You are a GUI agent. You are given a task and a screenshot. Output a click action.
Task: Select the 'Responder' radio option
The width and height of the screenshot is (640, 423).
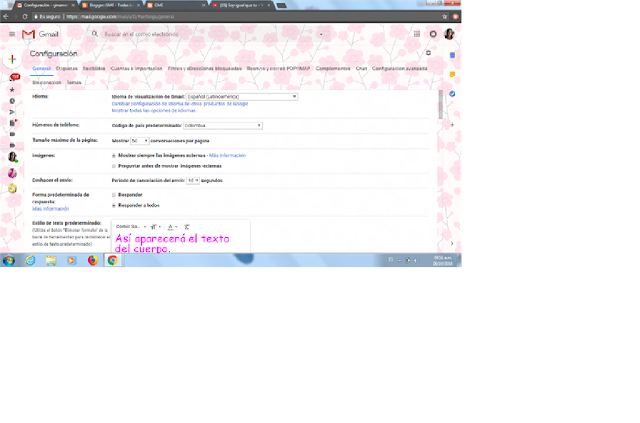pos(114,195)
